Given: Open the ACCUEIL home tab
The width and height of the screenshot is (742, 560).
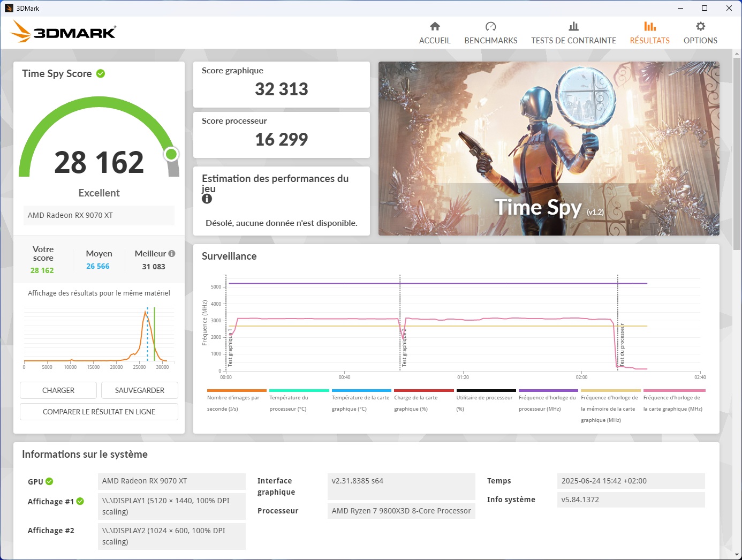Looking at the screenshot, I should coord(435,33).
